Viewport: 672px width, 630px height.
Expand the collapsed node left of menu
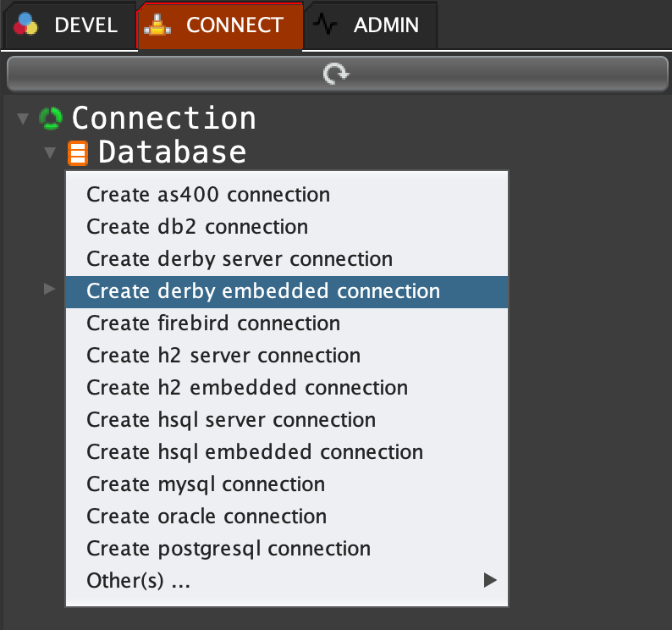point(50,290)
